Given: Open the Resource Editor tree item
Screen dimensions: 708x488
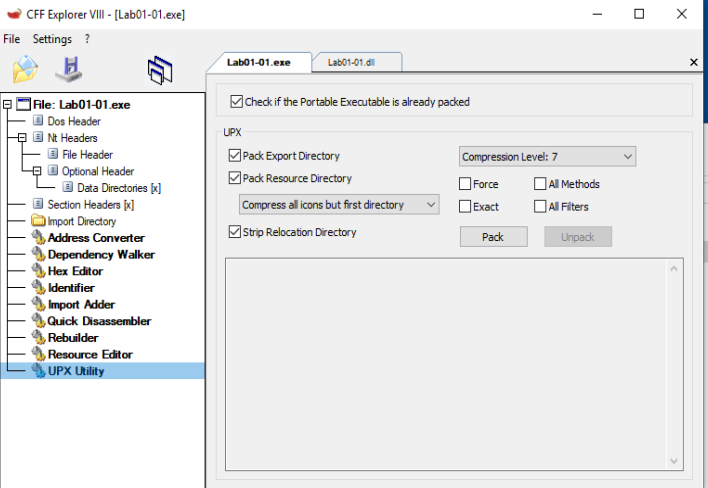Looking at the screenshot, I should pos(90,355).
